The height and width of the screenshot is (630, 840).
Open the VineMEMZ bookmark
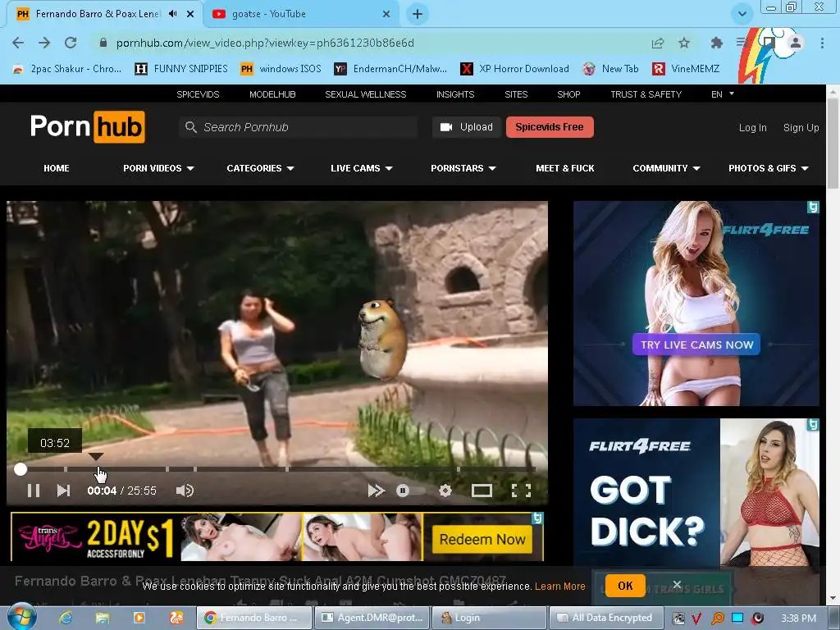pyautogui.click(x=687, y=69)
